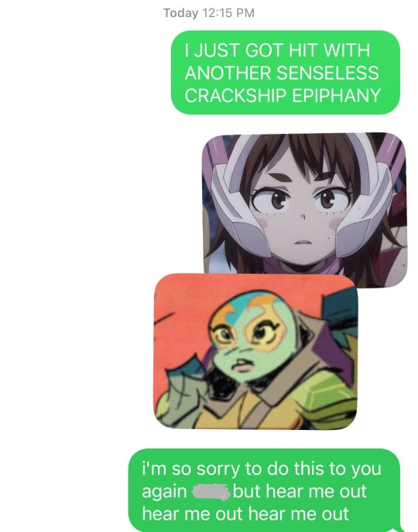Click the last line 'hear me out hear me out'
418x532 pixels.
(245, 513)
